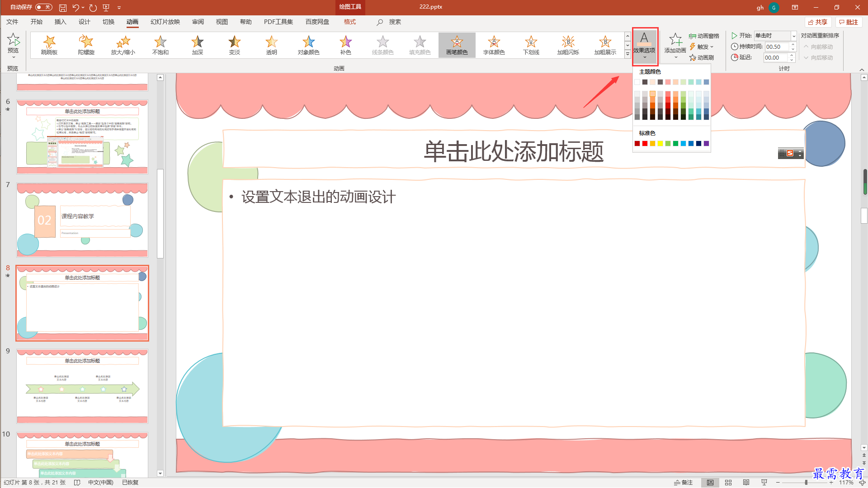The height and width of the screenshot is (488, 868).
Task: Switch to normal view in status bar
Action: pos(710,483)
